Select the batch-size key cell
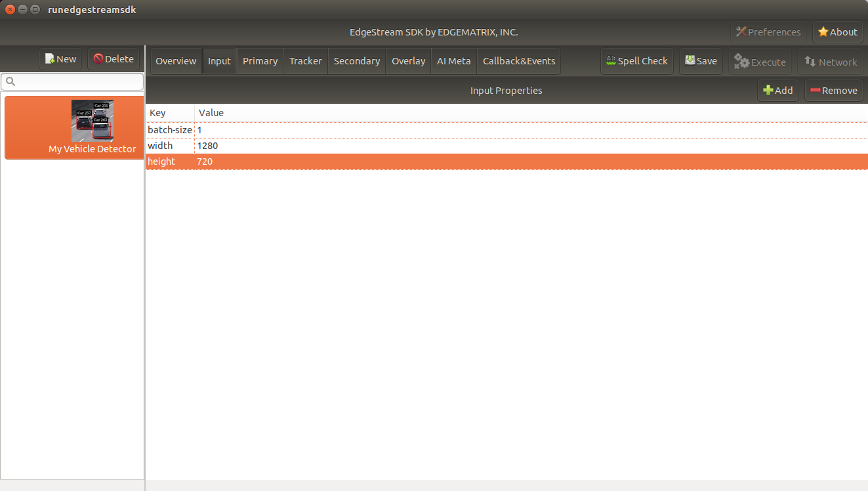Screen dimensions: 868x491 pos(170,130)
